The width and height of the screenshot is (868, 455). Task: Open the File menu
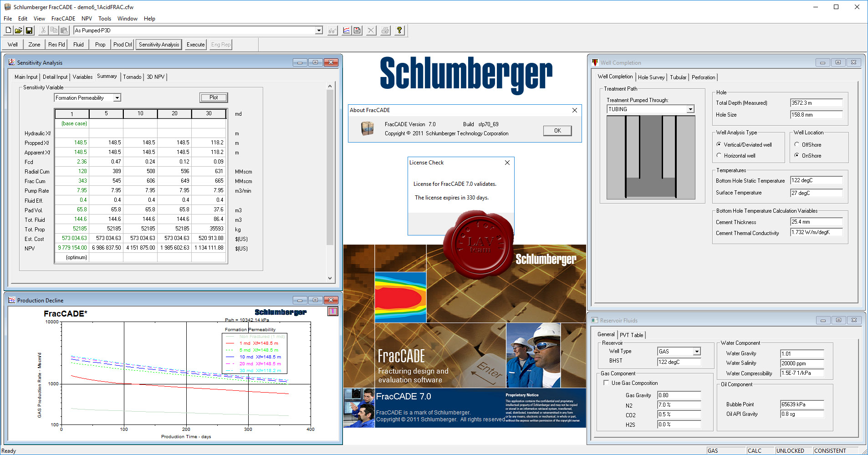[8, 19]
